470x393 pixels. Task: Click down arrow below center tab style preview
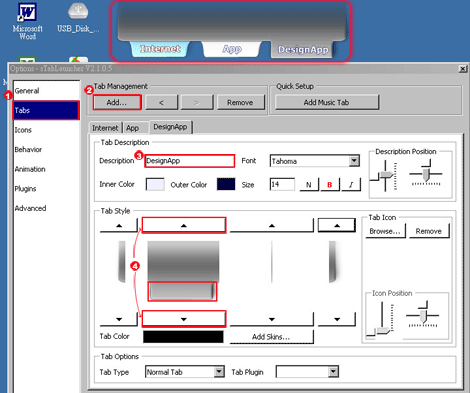click(184, 319)
